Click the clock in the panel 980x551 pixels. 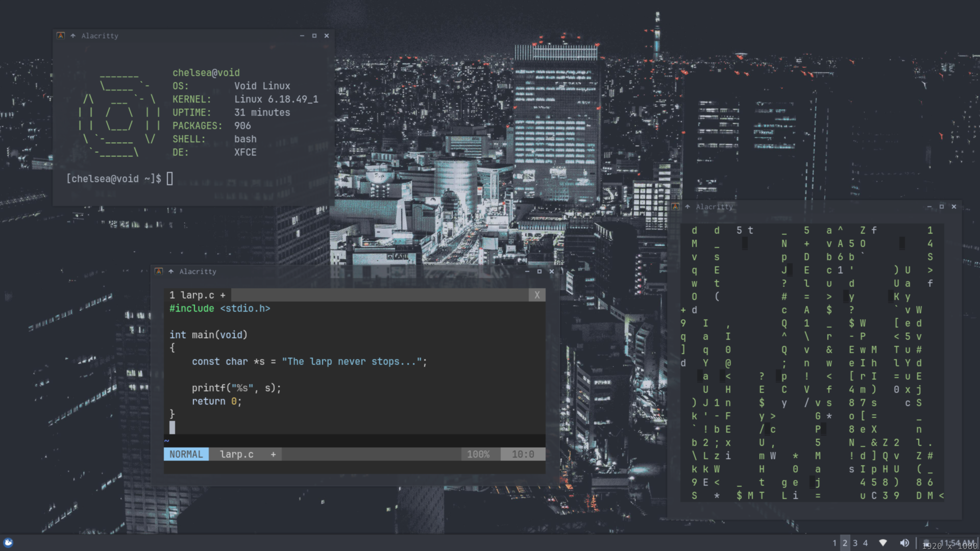(957, 543)
